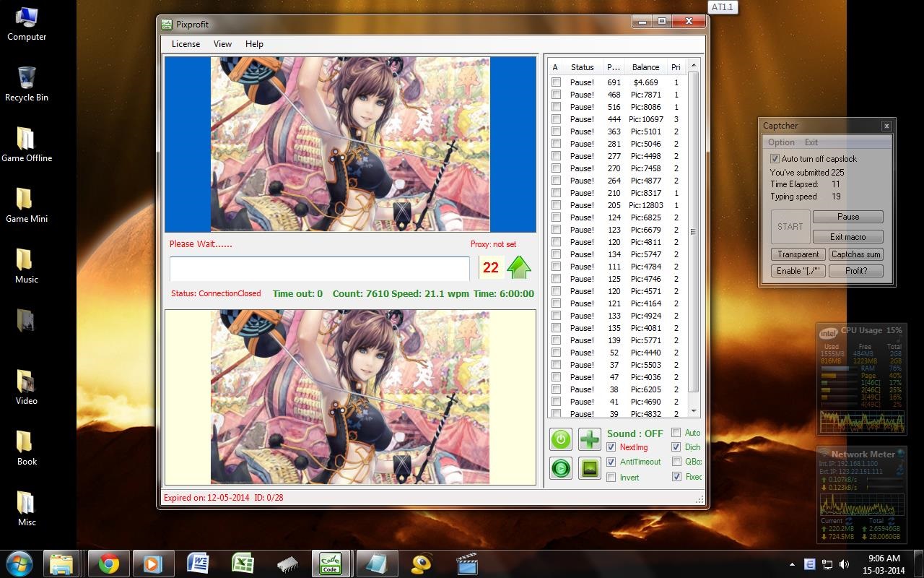Image resolution: width=924 pixels, height=578 pixels.
Task: Click Exit menu in Captcher window
Action: (811, 142)
